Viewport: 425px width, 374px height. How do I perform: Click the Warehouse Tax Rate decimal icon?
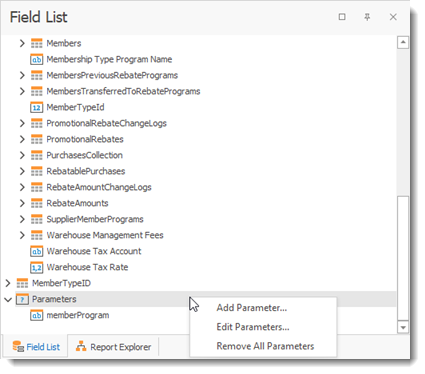coord(37,267)
